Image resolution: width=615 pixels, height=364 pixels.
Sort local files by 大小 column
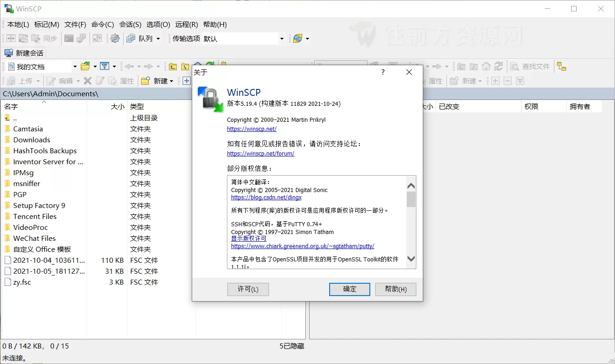click(x=107, y=106)
